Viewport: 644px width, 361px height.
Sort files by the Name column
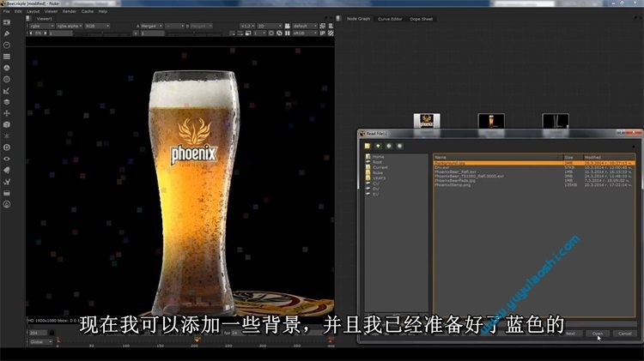497,157
